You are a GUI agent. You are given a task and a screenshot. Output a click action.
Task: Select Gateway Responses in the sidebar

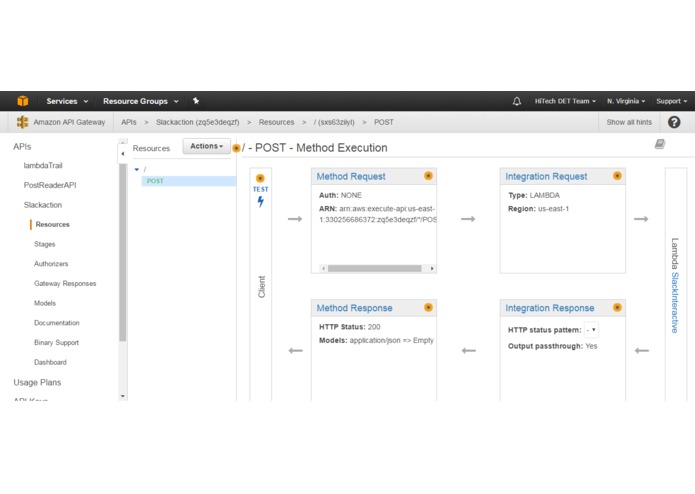coord(65,284)
